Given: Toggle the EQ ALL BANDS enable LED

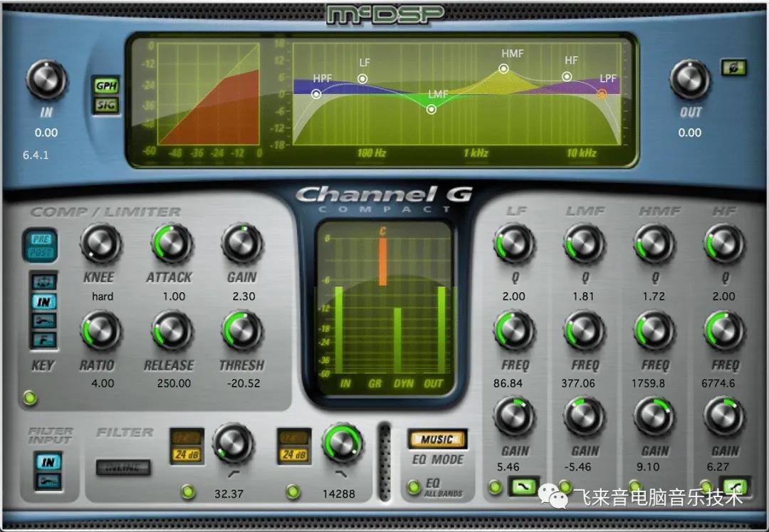Looking at the screenshot, I should (414, 487).
